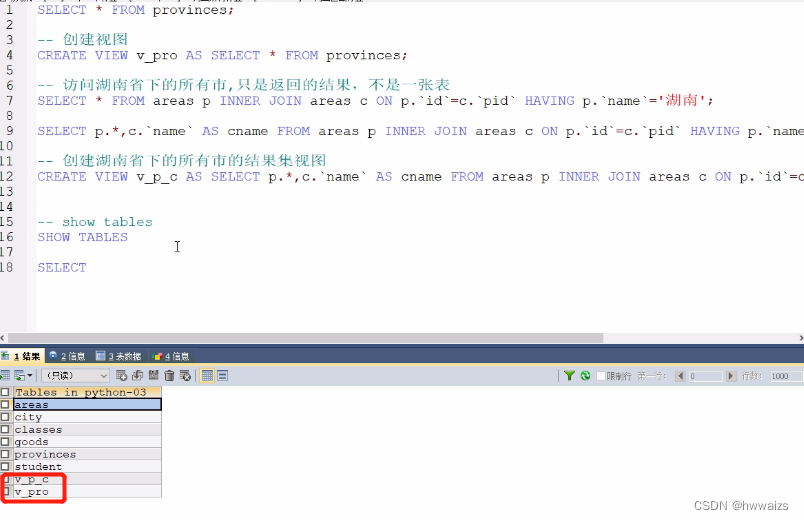The width and height of the screenshot is (804, 520).
Task: Select the 'classes' cell in results
Action: click(87, 429)
